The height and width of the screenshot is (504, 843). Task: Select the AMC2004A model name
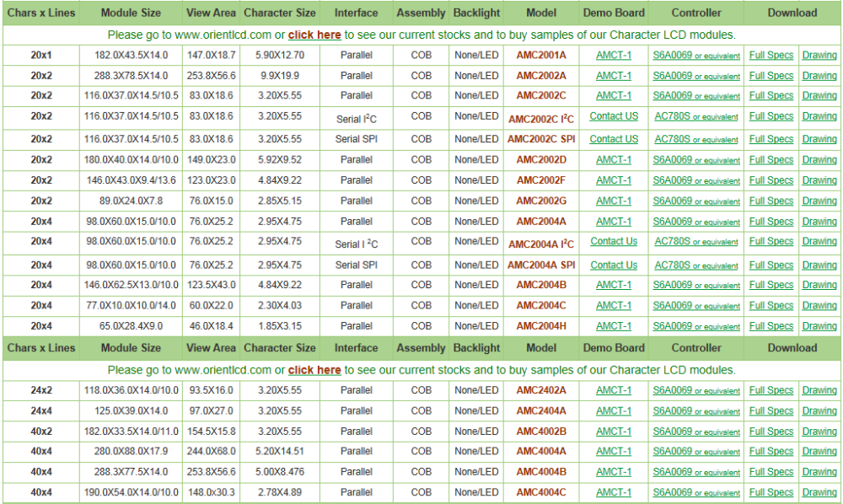pyautogui.click(x=541, y=222)
